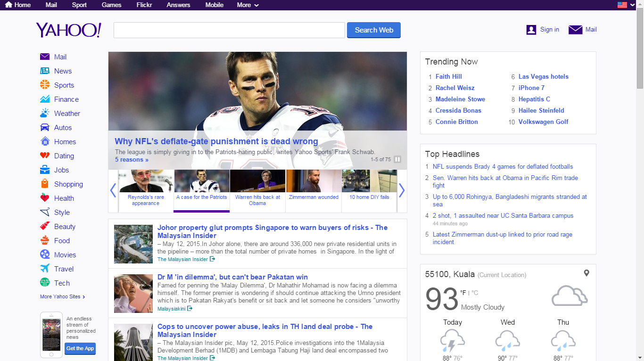The image size is (644, 361).
Task: Click the Search Web button
Action: tap(374, 30)
